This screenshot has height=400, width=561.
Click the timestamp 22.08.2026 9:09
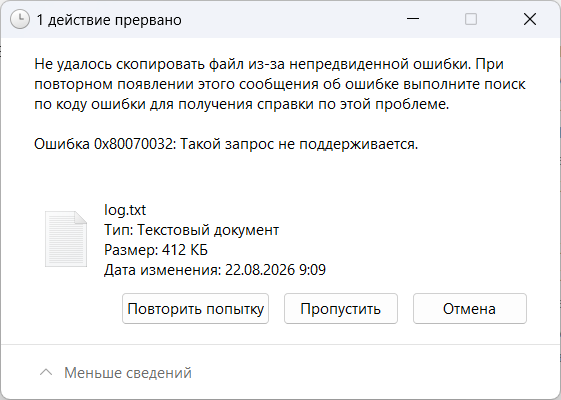click(x=275, y=270)
